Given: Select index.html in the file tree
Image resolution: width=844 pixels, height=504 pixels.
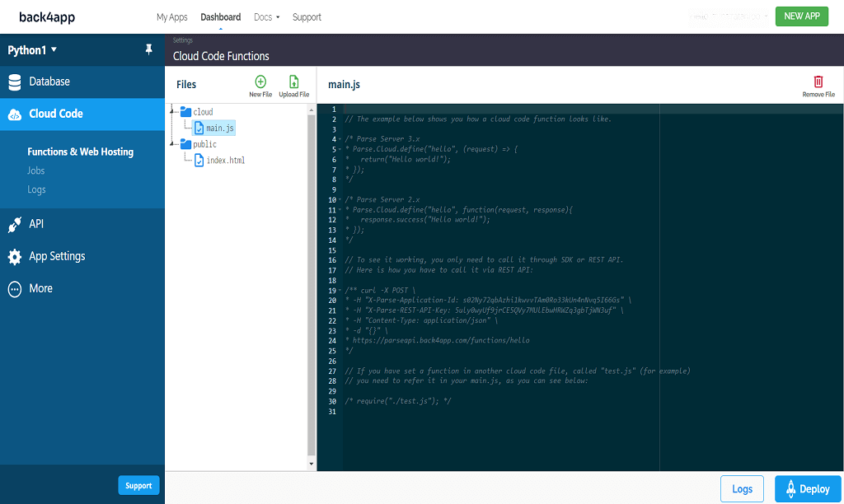Looking at the screenshot, I should [226, 161].
